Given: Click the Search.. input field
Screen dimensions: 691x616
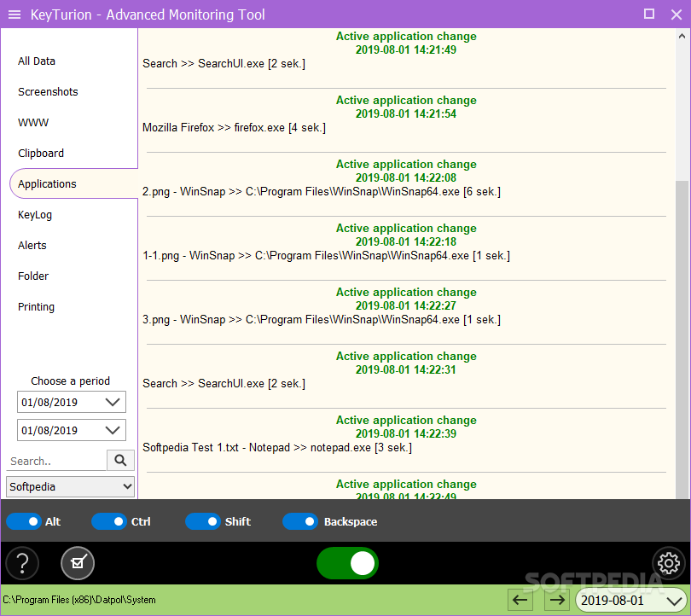Looking at the screenshot, I should (x=57, y=461).
